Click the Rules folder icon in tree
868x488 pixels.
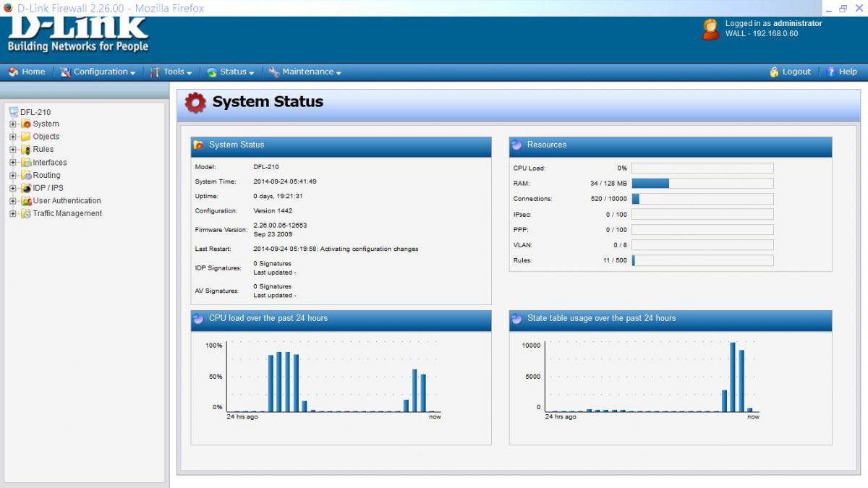point(26,150)
